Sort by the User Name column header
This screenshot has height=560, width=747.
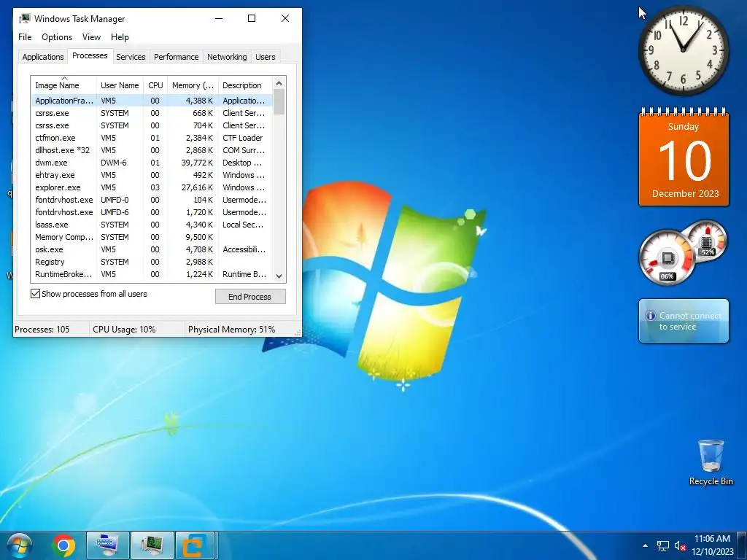[x=120, y=85]
